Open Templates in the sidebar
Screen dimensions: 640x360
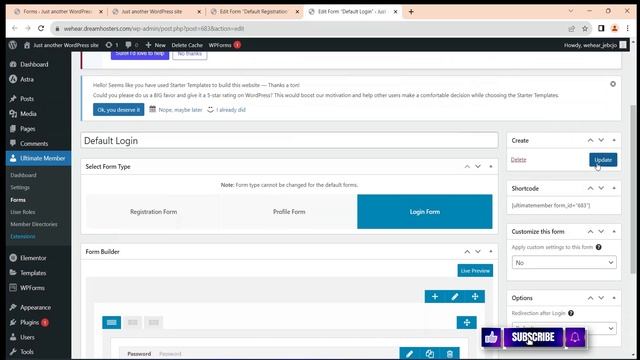(x=33, y=273)
